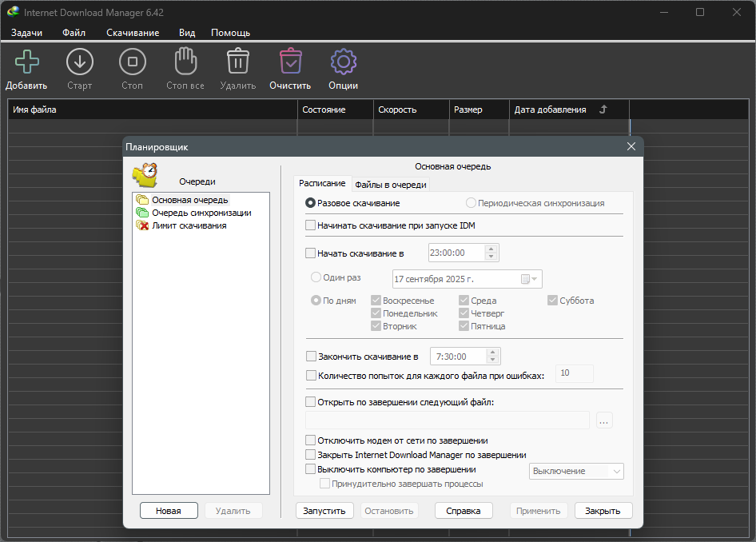The image size is (756, 542).
Task: Open Справка in the scheduler dialog
Action: tap(464, 511)
